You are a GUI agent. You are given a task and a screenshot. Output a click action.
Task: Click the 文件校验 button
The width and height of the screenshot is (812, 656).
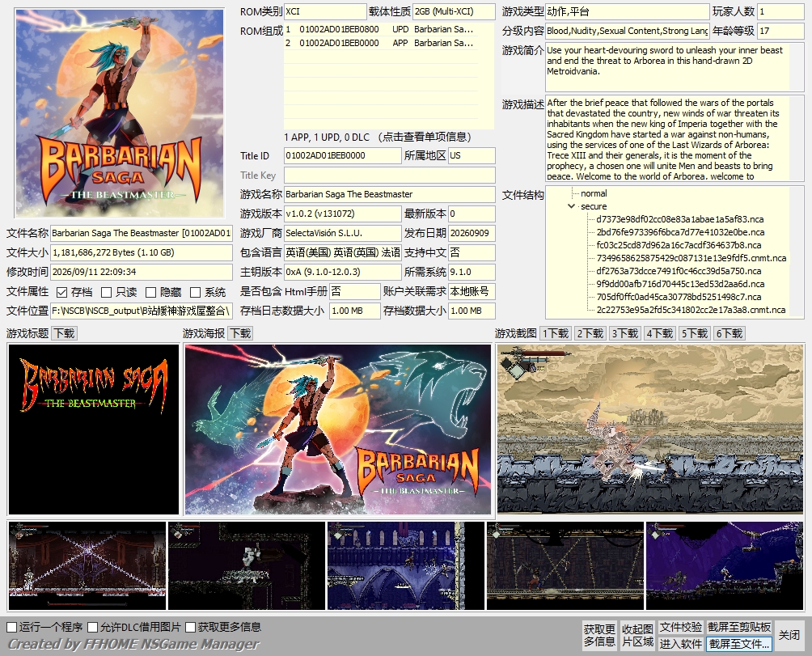tap(681, 628)
